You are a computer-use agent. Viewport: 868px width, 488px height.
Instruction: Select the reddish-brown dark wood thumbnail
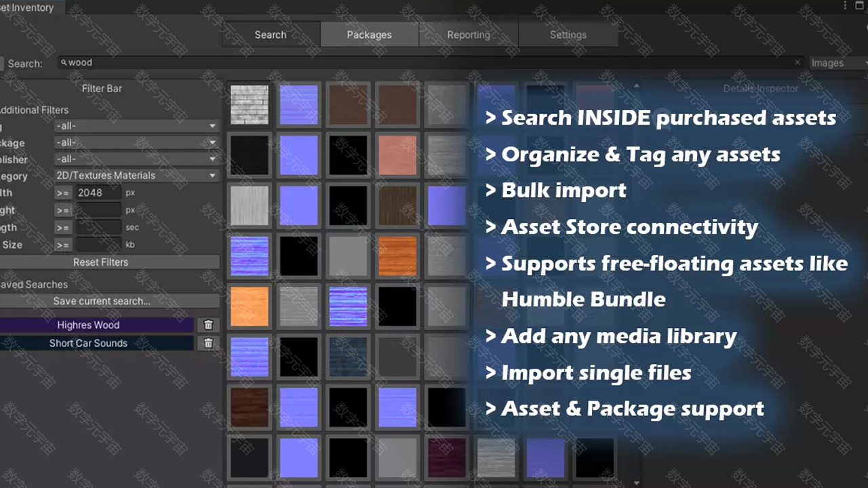pyautogui.click(x=249, y=407)
